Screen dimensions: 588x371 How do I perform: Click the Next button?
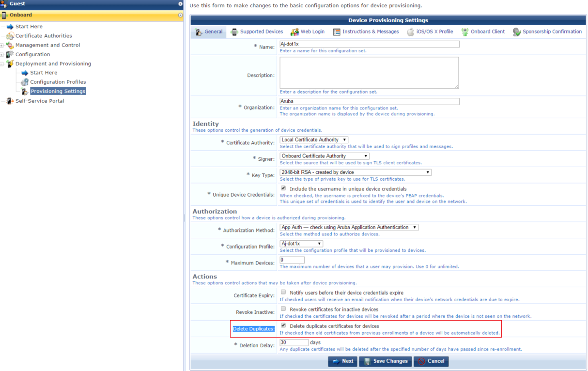342,361
